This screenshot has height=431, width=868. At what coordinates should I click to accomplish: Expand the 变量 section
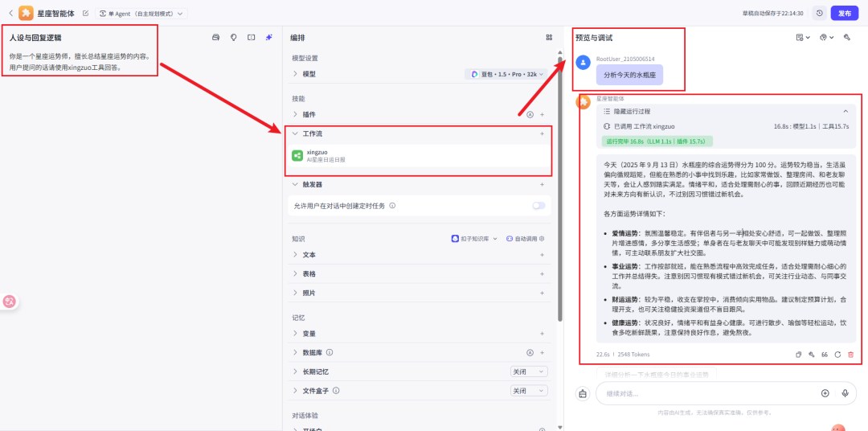click(x=295, y=334)
